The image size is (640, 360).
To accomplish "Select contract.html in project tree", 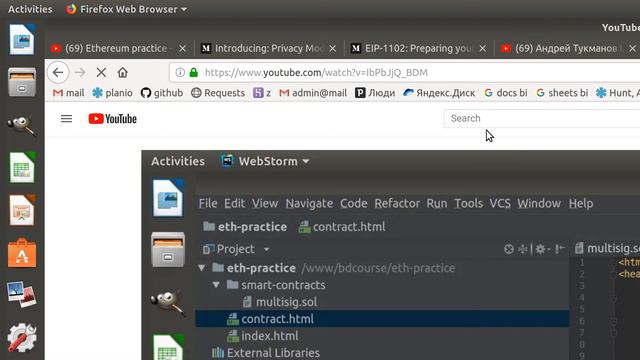I will tap(382, 319).
